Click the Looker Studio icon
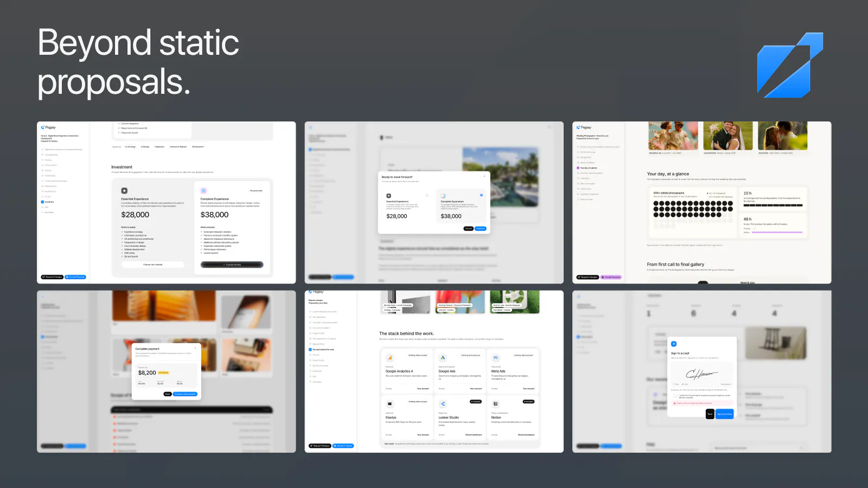The height and width of the screenshot is (488, 868). (x=443, y=404)
